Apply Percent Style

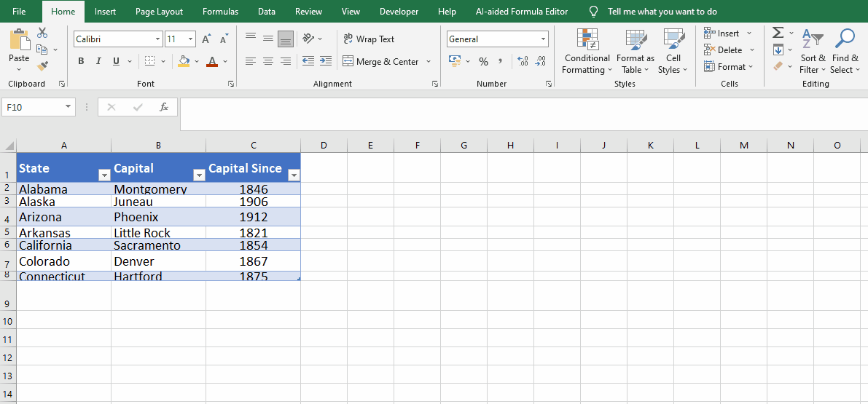[483, 61]
